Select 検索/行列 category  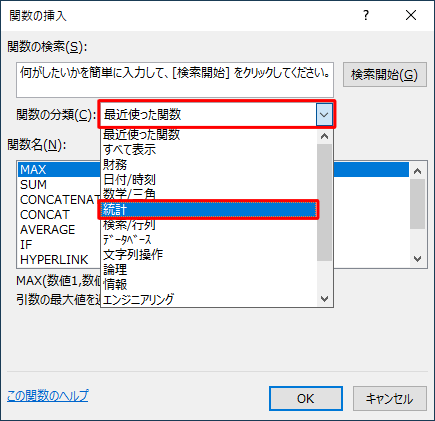click(x=209, y=225)
